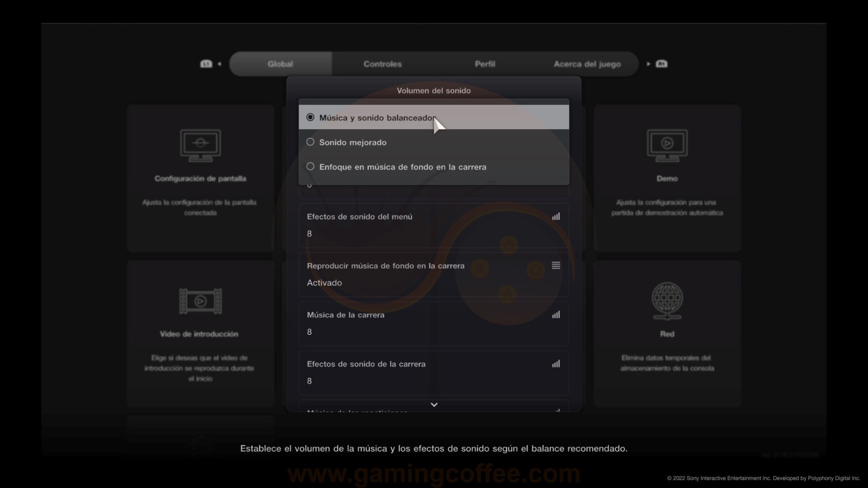Click the R1 next tab icon
The image size is (868, 488).
[662, 64]
